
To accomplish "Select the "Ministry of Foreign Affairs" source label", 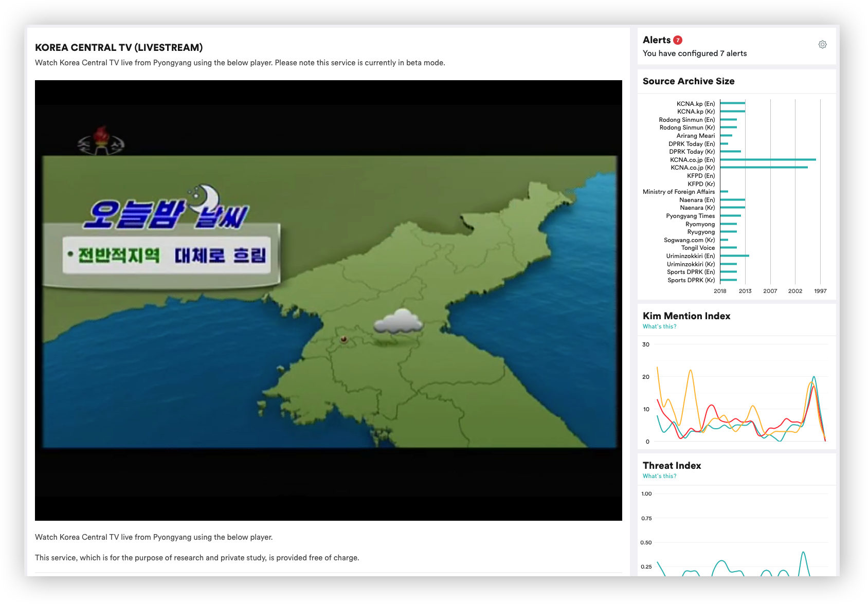I will (678, 191).
